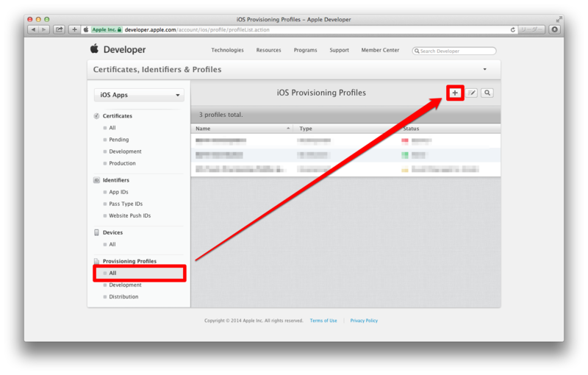Click the Certificates section icon
The image size is (588, 375).
coord(97,116)
